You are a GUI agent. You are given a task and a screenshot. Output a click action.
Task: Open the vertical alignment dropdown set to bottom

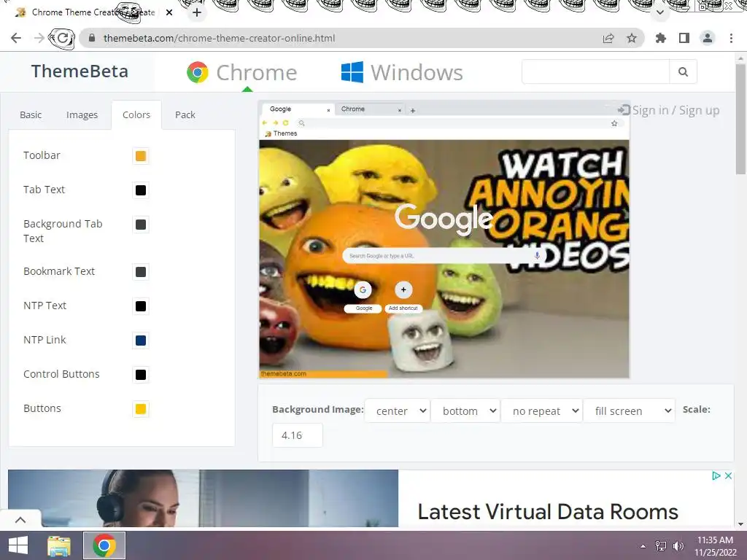[x=465, y=411]
